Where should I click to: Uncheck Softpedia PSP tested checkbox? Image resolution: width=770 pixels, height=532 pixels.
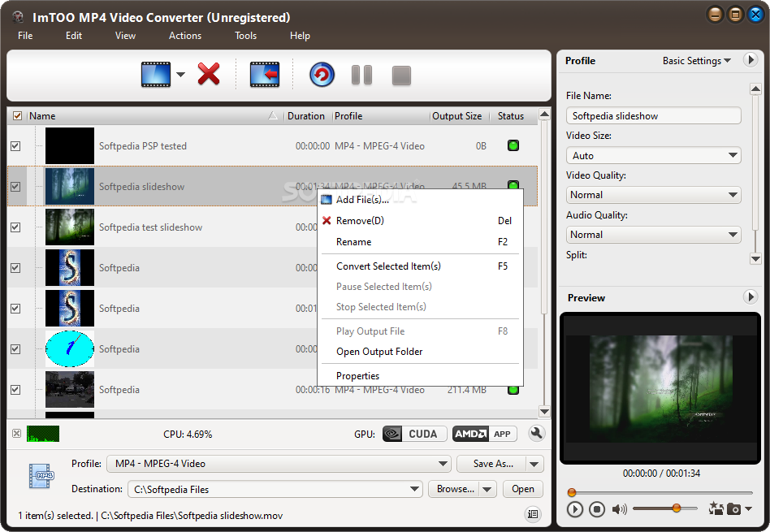coord(15,146)
